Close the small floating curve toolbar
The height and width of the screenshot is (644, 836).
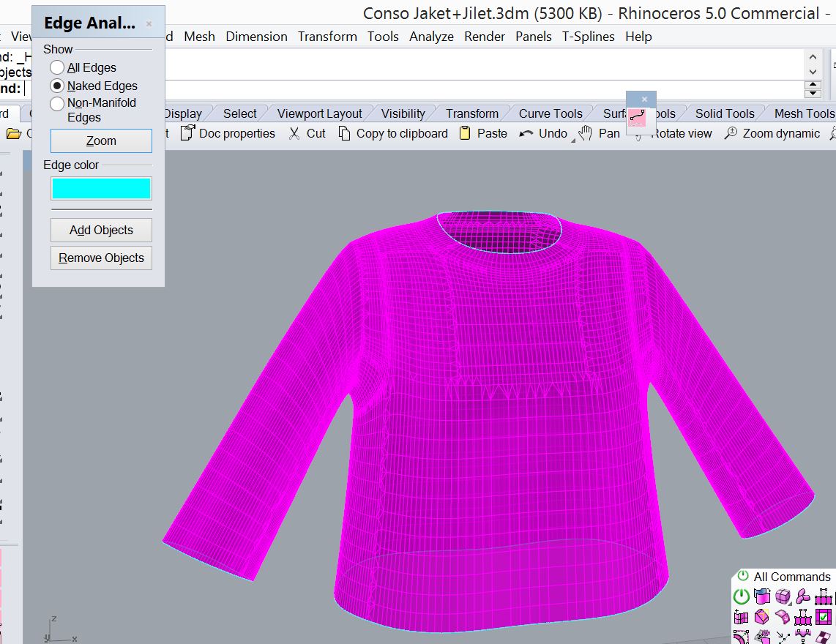coord(645,99)
